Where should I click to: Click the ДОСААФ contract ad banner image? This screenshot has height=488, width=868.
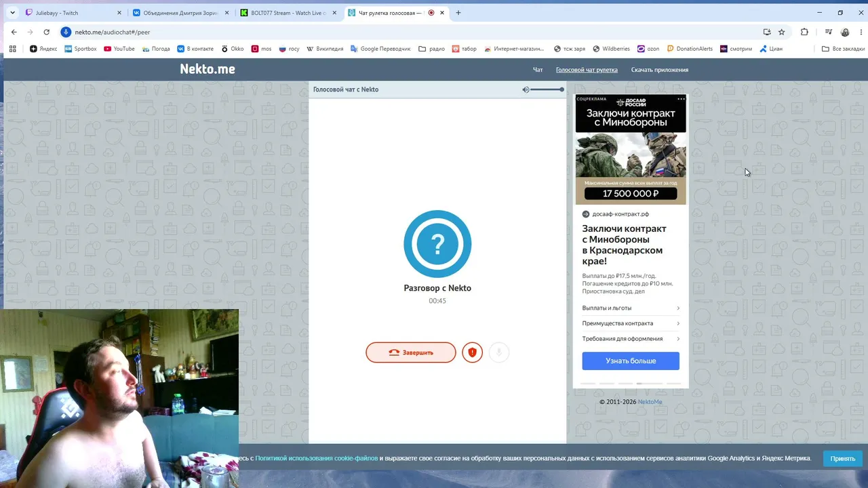631,149
